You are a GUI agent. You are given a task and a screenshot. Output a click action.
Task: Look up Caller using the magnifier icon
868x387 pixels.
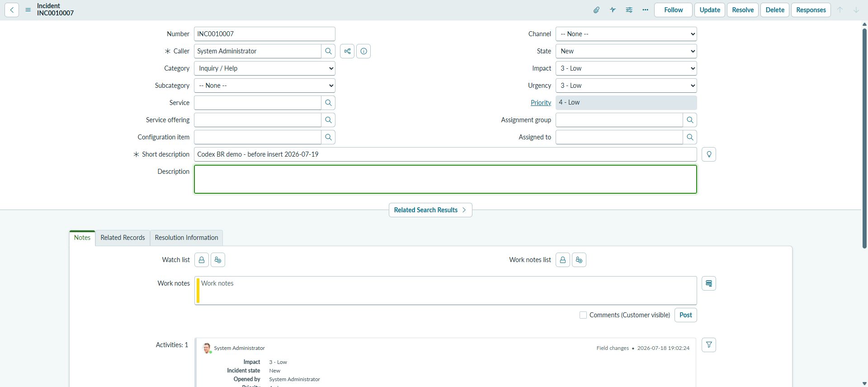pos(328,51)
